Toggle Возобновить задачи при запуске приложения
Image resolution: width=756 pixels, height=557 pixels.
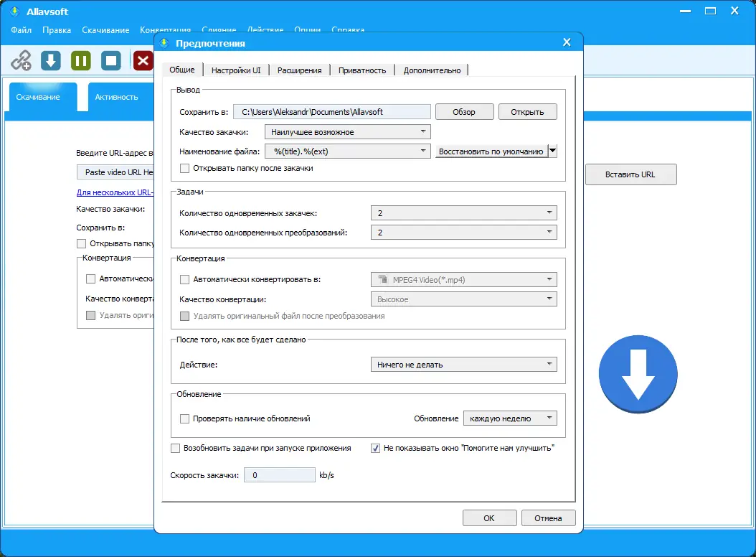coord(176,449)
